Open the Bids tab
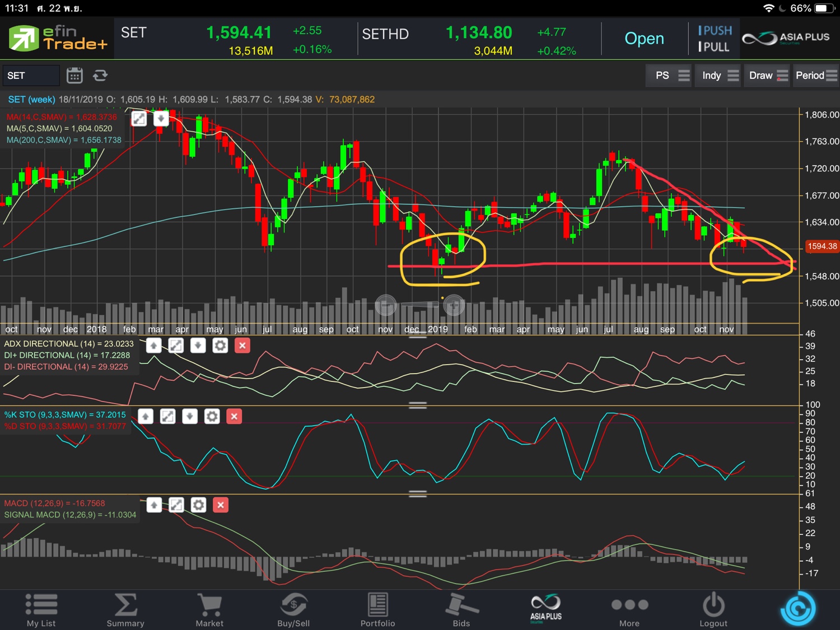This screenshot has height=630, width=840. pyautogui.click(x=461, y=610)
